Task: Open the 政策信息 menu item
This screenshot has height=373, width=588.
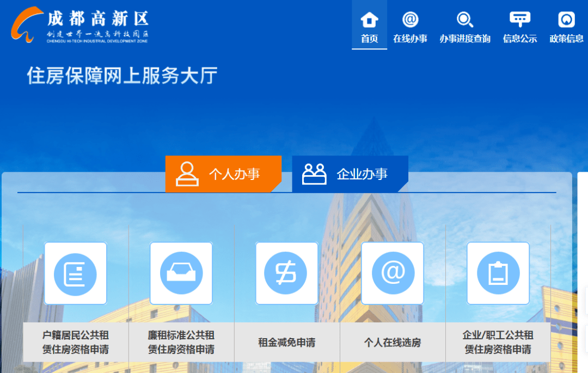Action: tap(566, 39)
